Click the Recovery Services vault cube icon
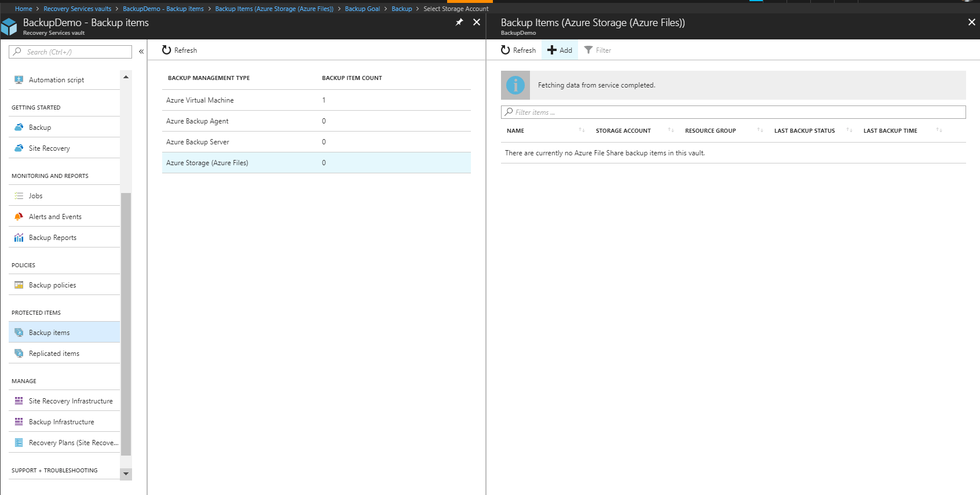 (x=9, y=27)
